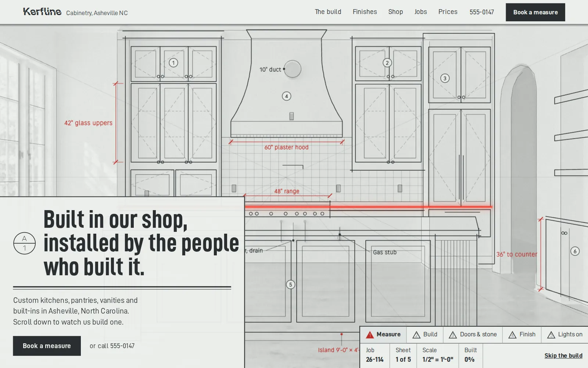Open the Prices nav link
This screenshot has width=588, height=368.
[x=448, y=12]
